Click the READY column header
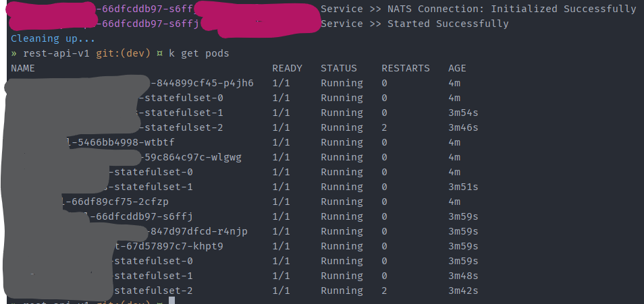Viewport: 644px width, 304px height. tap(287, 68)
